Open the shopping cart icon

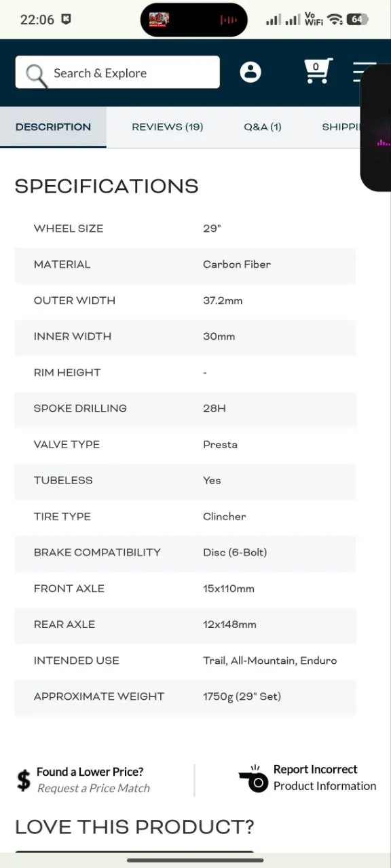pyautogui.click(x=317, y=71)
